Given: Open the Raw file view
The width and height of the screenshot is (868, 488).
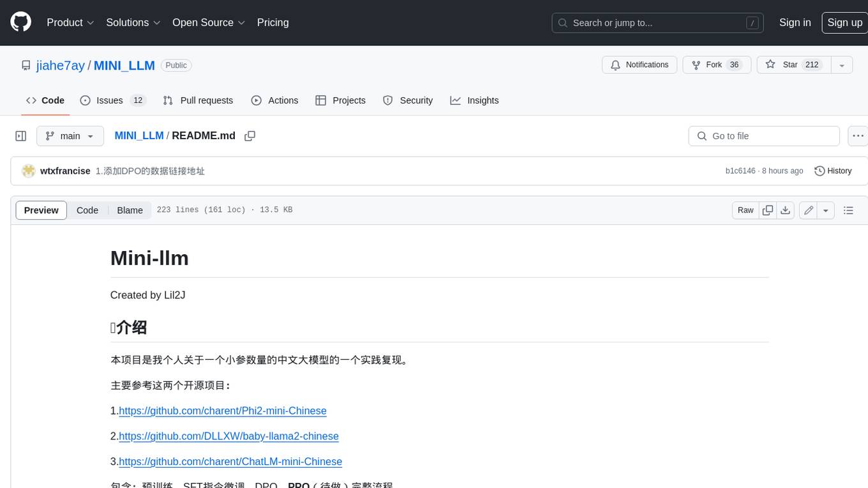Looking at the screenshot, I should coord(745,210).
